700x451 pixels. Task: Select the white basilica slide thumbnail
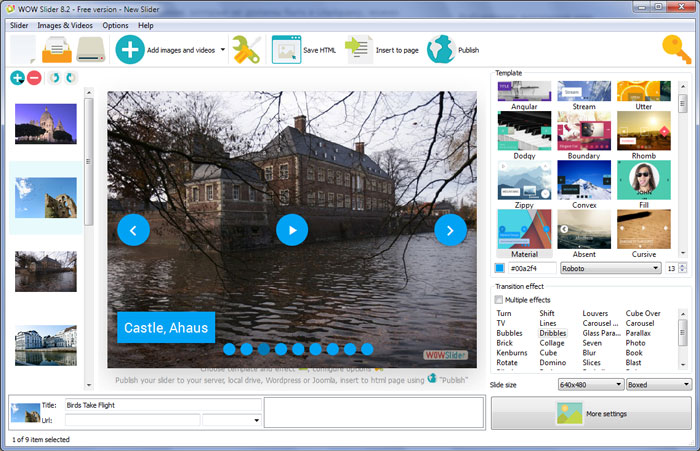46,124
